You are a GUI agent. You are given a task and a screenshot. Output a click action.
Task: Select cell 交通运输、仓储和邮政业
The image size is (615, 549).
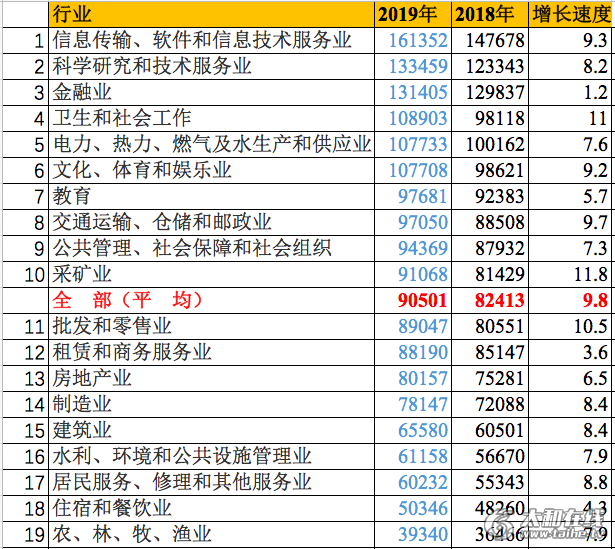(211, 222)
